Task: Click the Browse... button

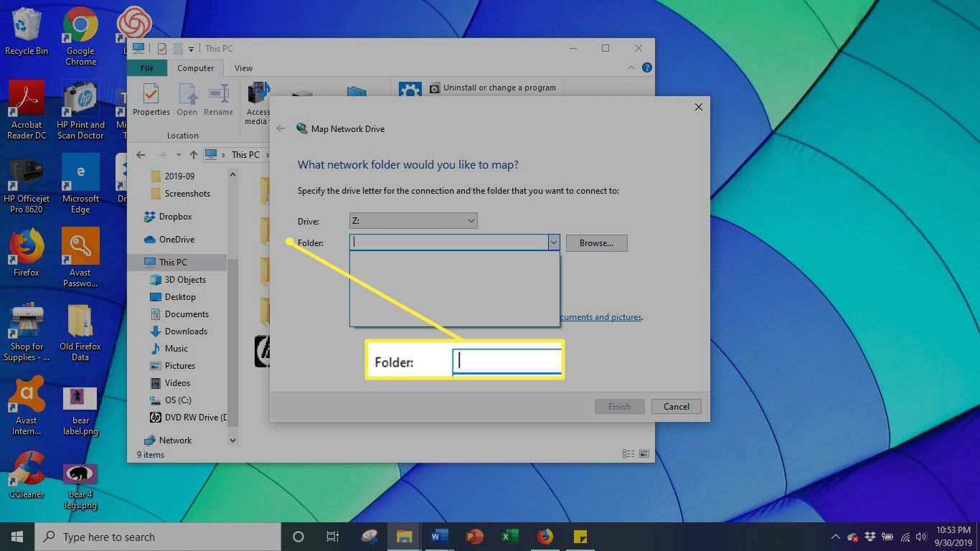Action: click(597, 243)
